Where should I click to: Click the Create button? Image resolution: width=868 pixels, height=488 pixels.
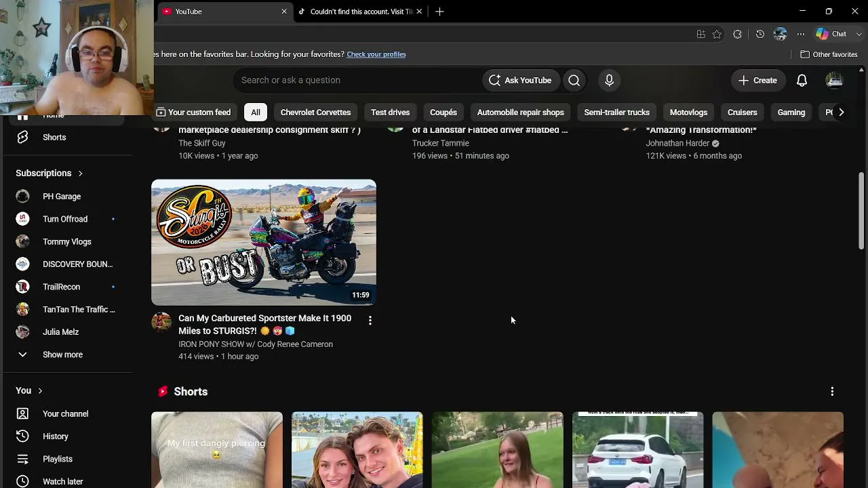pos(757,80)
